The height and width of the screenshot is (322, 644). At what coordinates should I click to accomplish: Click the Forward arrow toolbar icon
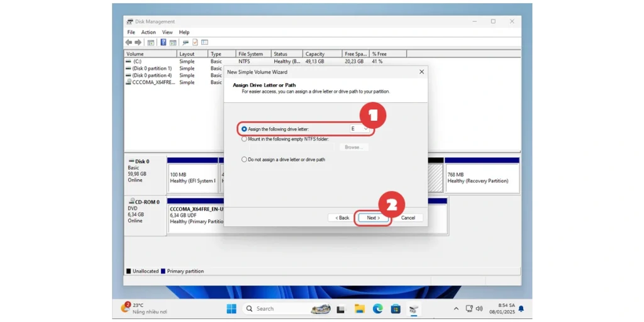click(138, 42)
